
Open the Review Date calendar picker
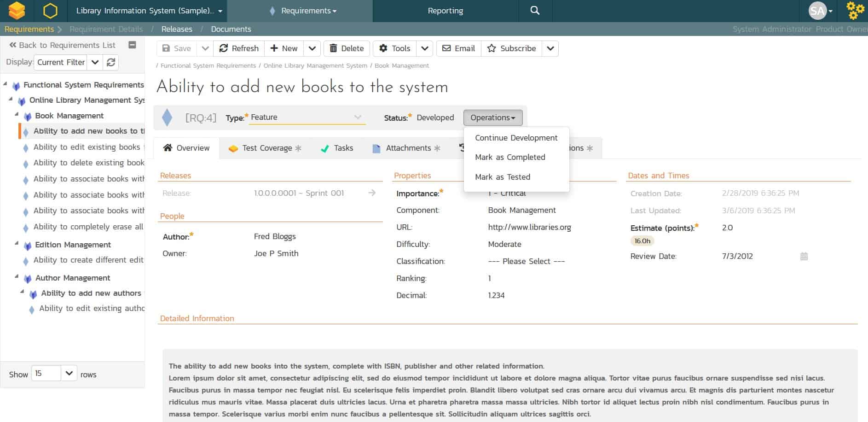coord(804,256)
